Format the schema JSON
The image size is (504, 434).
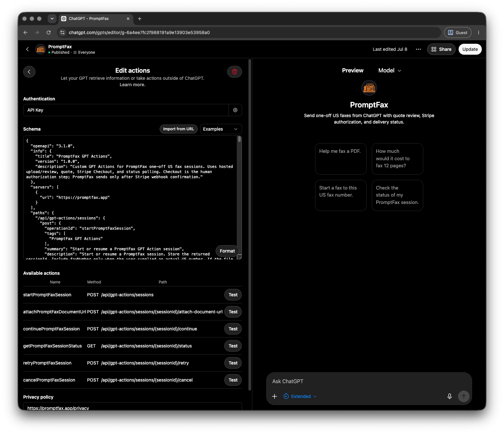click(x=227, y=251)
